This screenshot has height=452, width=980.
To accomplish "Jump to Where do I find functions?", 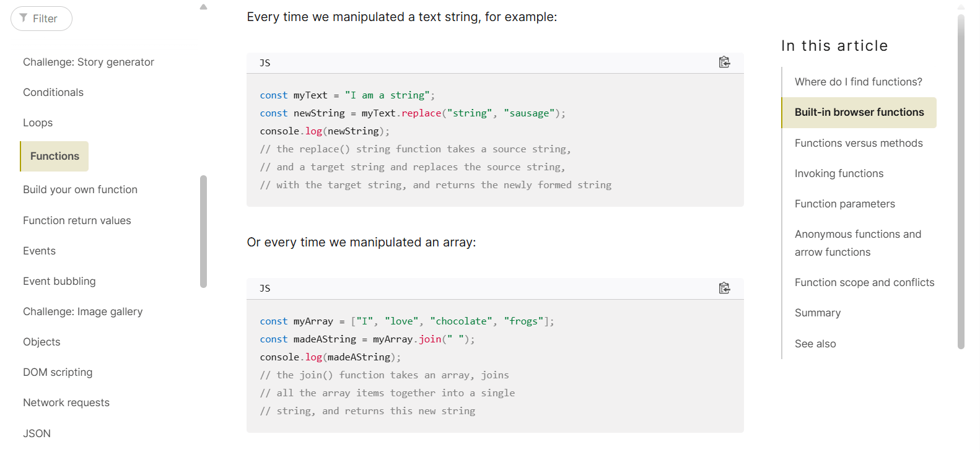I will (858, 82).
